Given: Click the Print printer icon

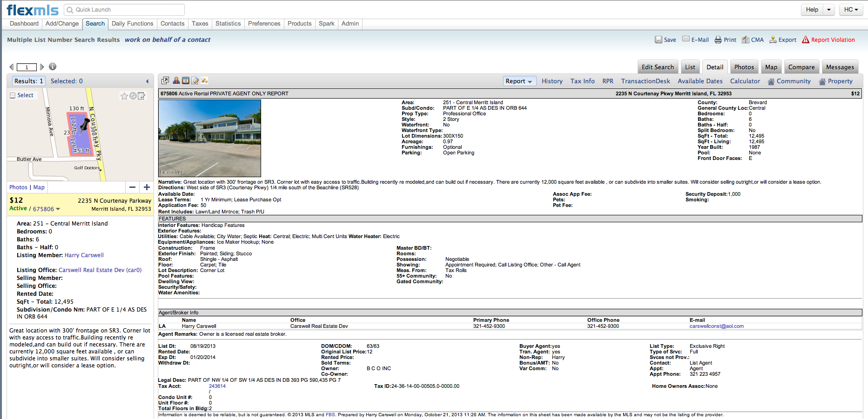Looking at the screenshot, I should click(718, 40).
